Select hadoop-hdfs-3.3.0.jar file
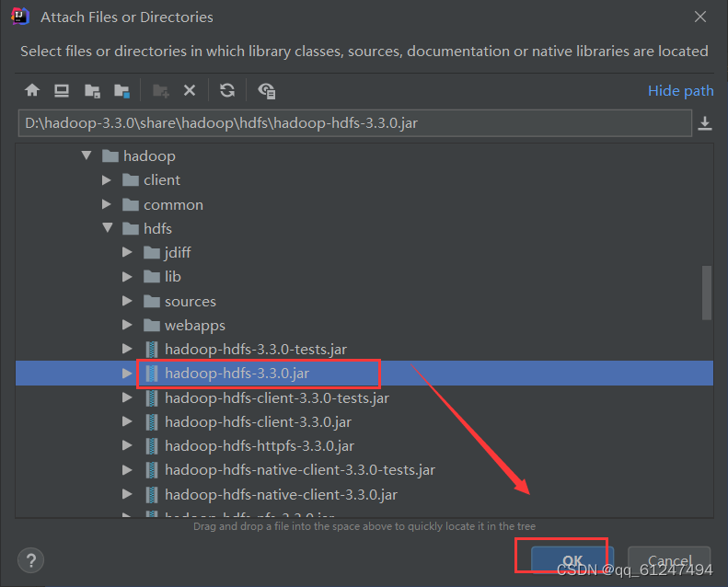 pyautogui.click(x=227, y=373)
